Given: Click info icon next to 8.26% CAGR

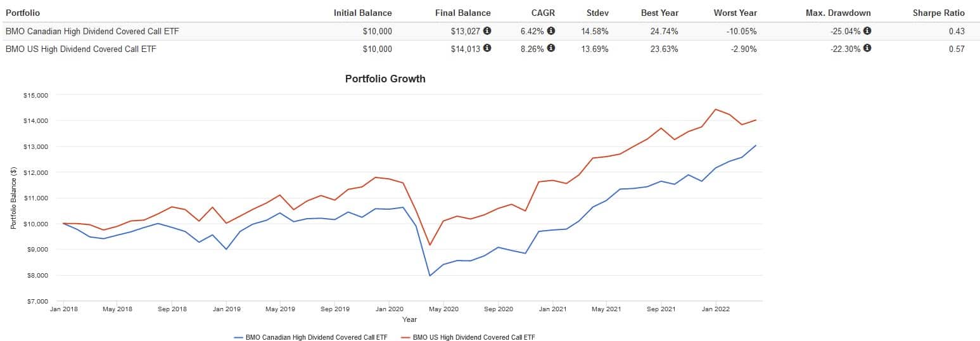Looking at the screenshot, I should pos(550,48).
